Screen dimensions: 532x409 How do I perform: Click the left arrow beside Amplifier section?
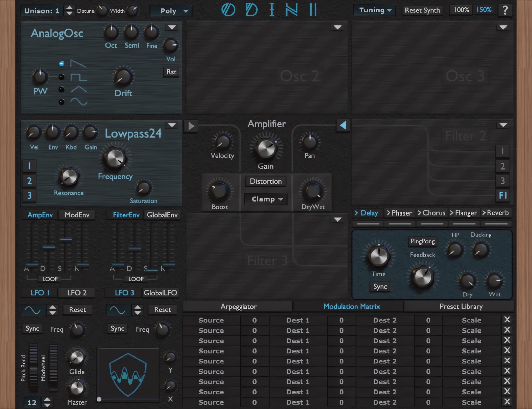[x=343, y=126]
